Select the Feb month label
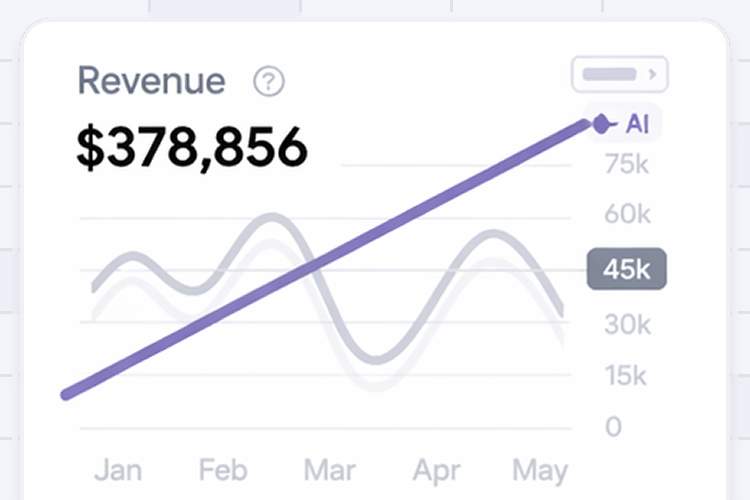 pyautogui.click(x=223, y=469)
